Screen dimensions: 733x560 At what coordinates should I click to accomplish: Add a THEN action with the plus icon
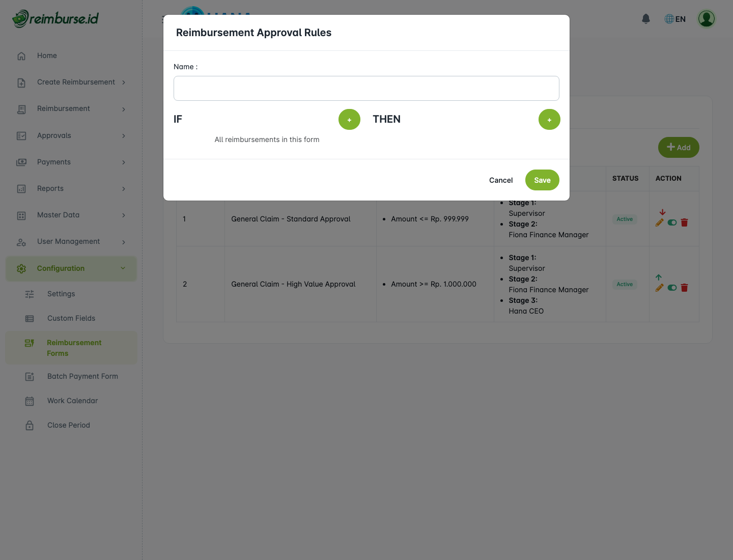tap(549, 119)
